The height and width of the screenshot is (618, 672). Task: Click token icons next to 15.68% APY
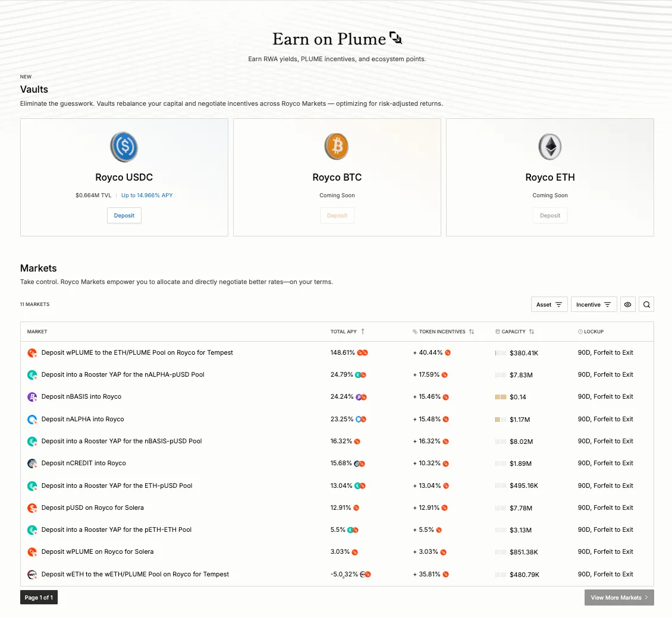click(359, 463)
